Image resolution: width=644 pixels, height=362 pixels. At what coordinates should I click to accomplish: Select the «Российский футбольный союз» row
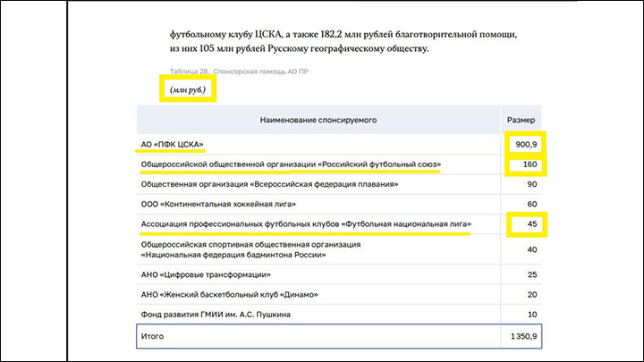[292, 164]
